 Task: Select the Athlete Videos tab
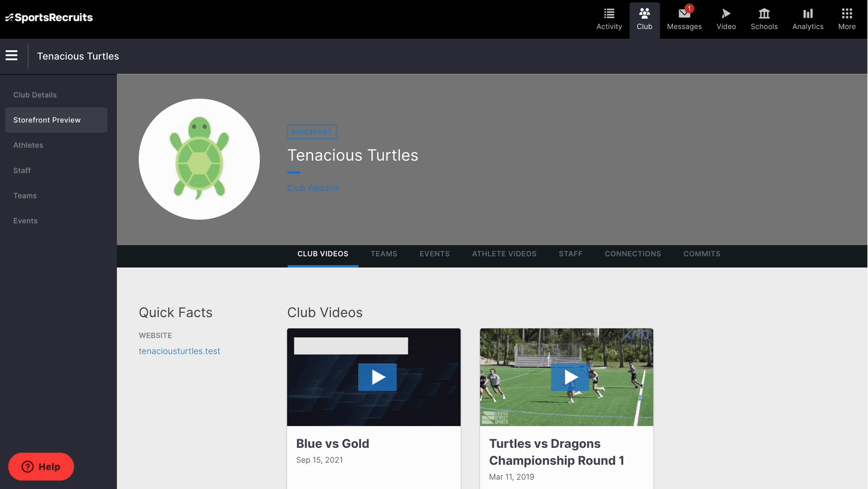coord(504,254)
